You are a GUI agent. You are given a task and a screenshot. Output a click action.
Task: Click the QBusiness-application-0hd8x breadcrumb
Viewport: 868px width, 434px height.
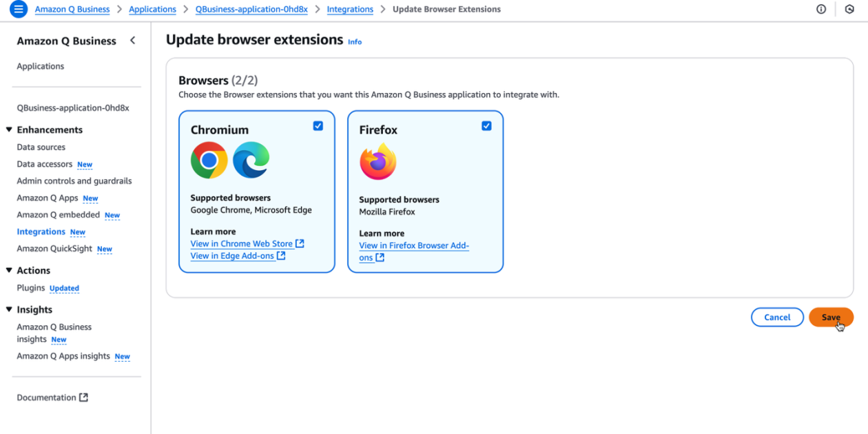(x=251, y=9)
